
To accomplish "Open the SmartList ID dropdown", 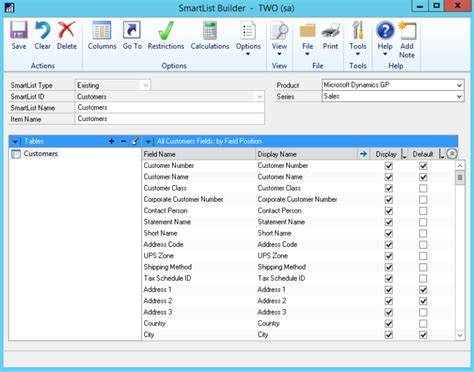I will point(260,97).
